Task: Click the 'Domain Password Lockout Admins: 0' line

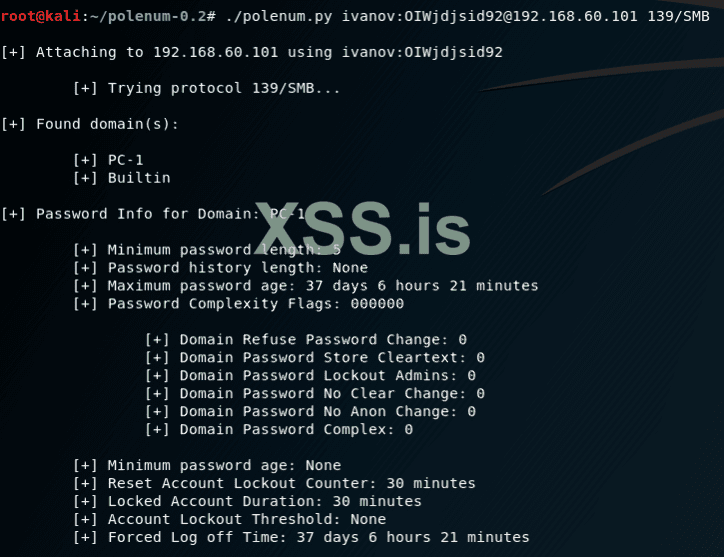Action: coord(310,376)
